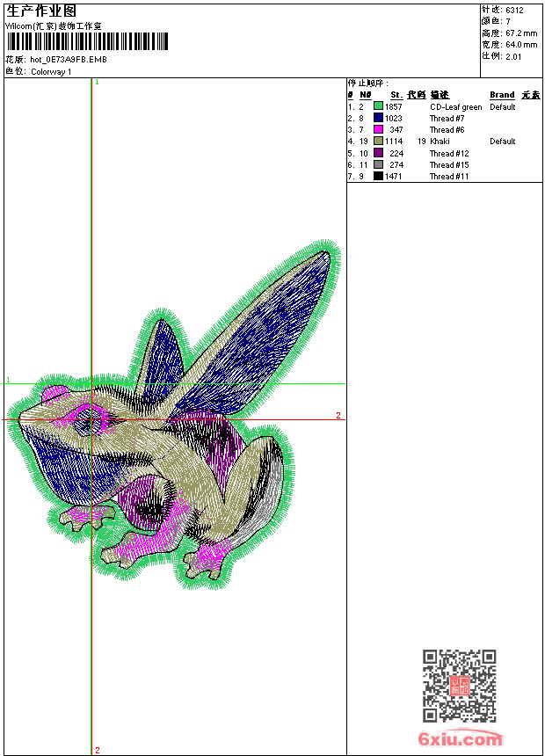Click the magenta swatch beside 347
The image size is (545, 756).
[x=378, y=129]
